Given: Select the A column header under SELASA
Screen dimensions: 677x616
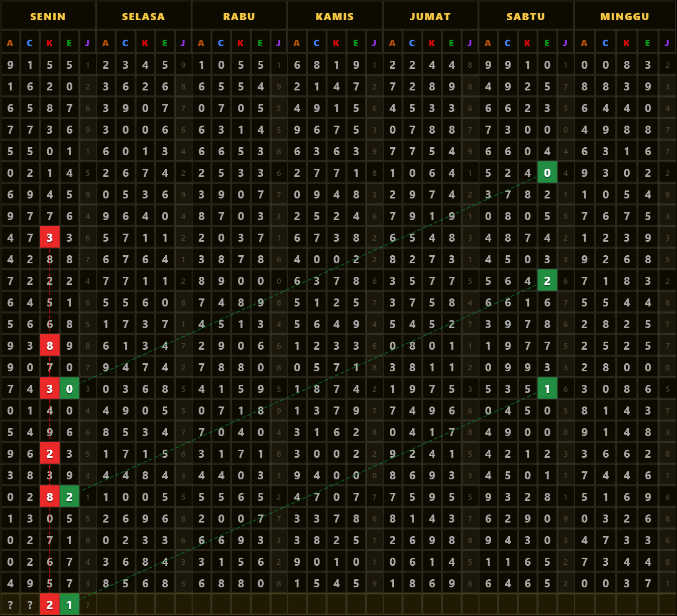Looking at the screenshot, I should (105, 43).
